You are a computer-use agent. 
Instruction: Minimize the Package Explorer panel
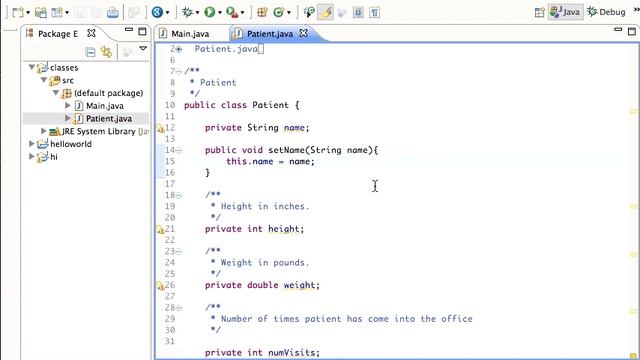[129, 30]
